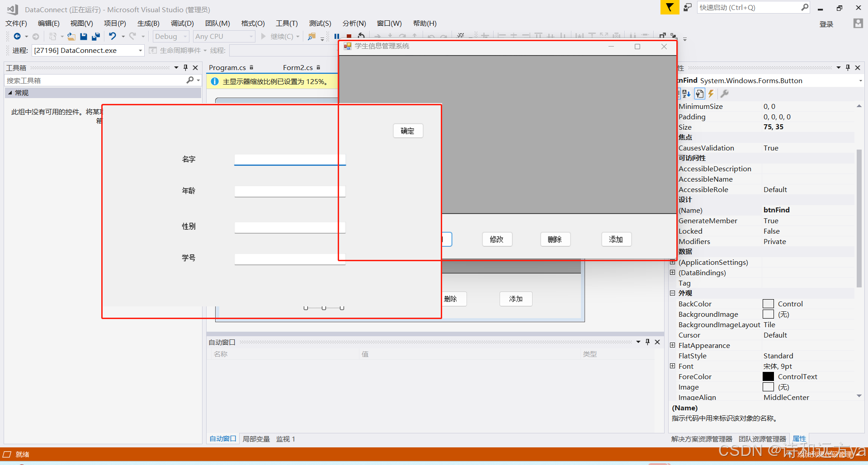Open the Any CPU platform dropdown
The width and height of the screenshot is (868, 465).
coord(251,37)
